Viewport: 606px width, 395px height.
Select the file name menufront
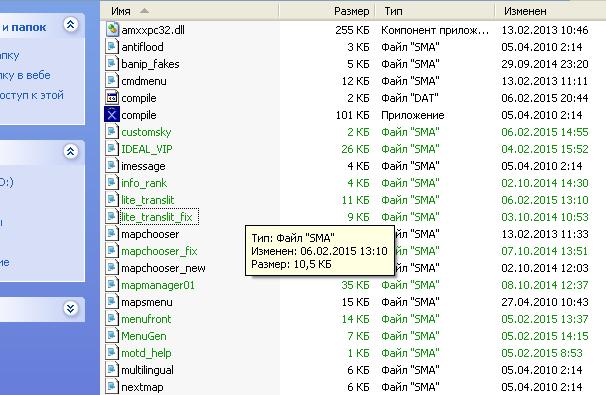click(x=146, y=319)
